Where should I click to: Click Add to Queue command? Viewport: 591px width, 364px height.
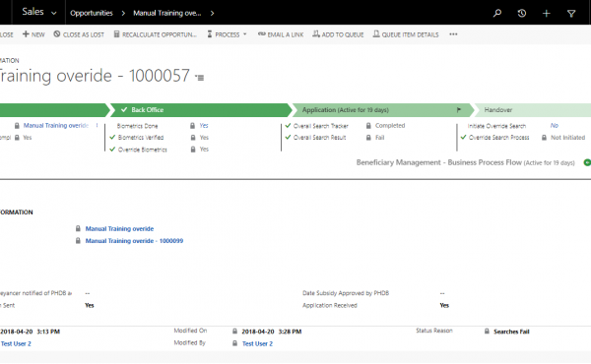338,34
